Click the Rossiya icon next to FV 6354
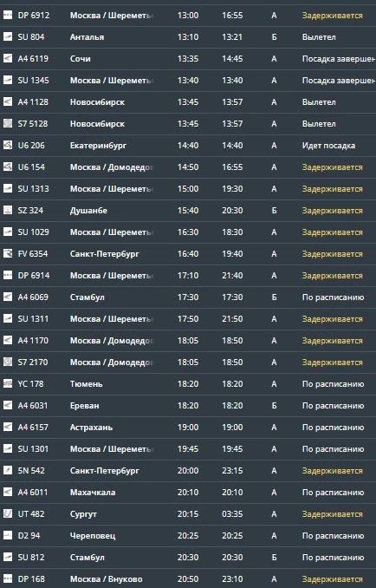This screenshot has width=376, height=588. (8, 253)
